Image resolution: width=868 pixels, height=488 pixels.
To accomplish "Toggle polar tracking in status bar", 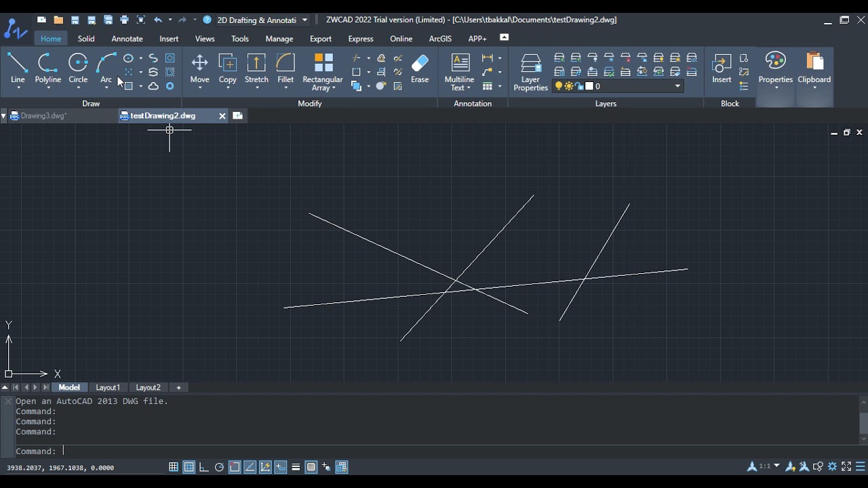I will [x=219, y=467].
